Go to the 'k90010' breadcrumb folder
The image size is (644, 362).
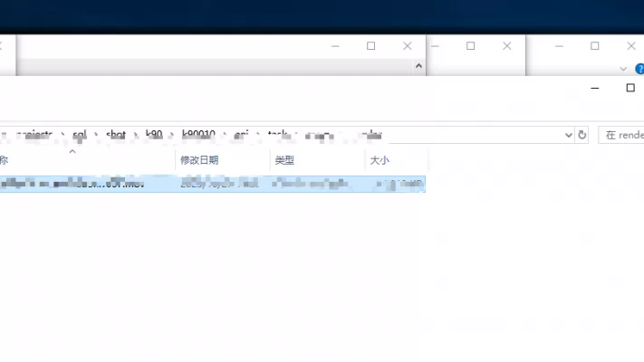coord(198,134)
